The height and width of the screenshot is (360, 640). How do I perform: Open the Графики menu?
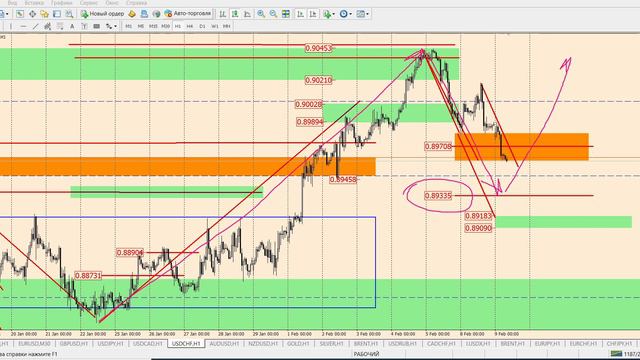62,2
